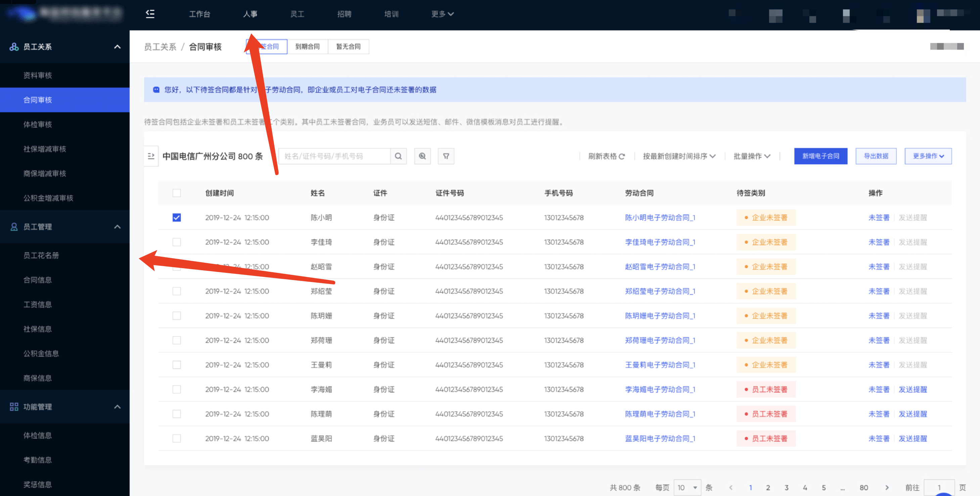This screenshot has height=496, width=980.
Task: Check the checkbox for 李佳琦
Action: [176, 242]
